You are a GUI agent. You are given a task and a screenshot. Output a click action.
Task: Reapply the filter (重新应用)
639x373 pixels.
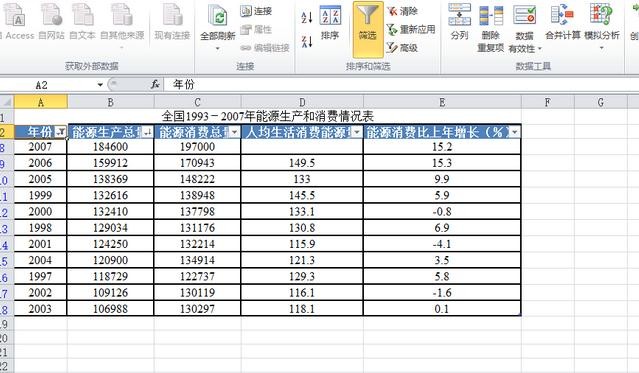click(411, 29)
